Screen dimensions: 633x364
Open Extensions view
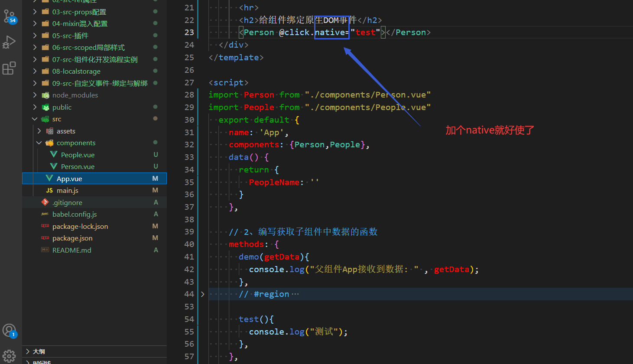click(x=9, y=68)
